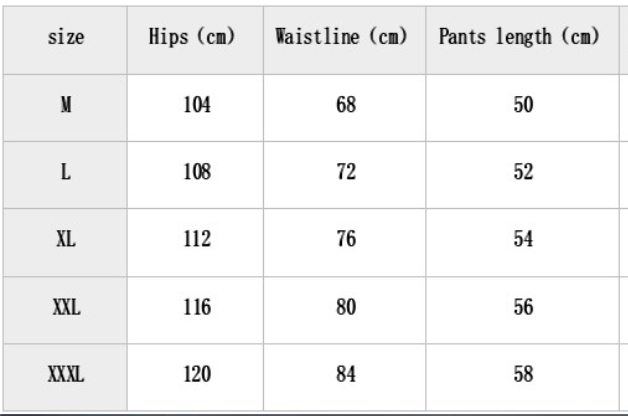Click the waistline value 84
628x416 pixels.
pos(343,375)
